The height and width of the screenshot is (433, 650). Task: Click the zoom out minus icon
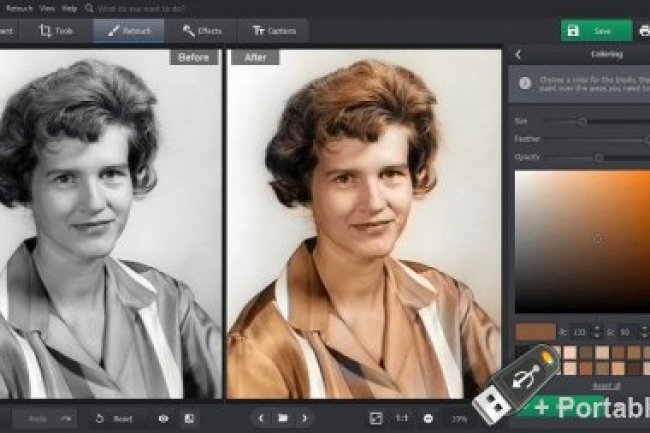(x=428, y=418)
